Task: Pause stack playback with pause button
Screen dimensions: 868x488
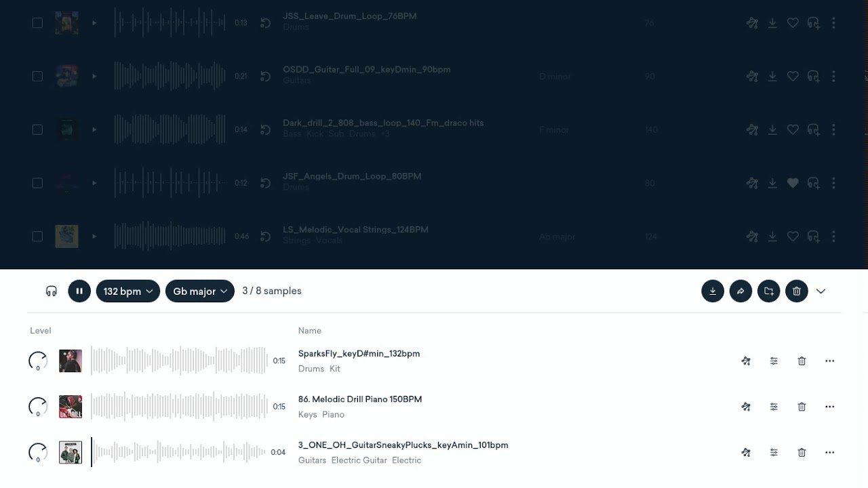Action: click(x=79, y=291)
